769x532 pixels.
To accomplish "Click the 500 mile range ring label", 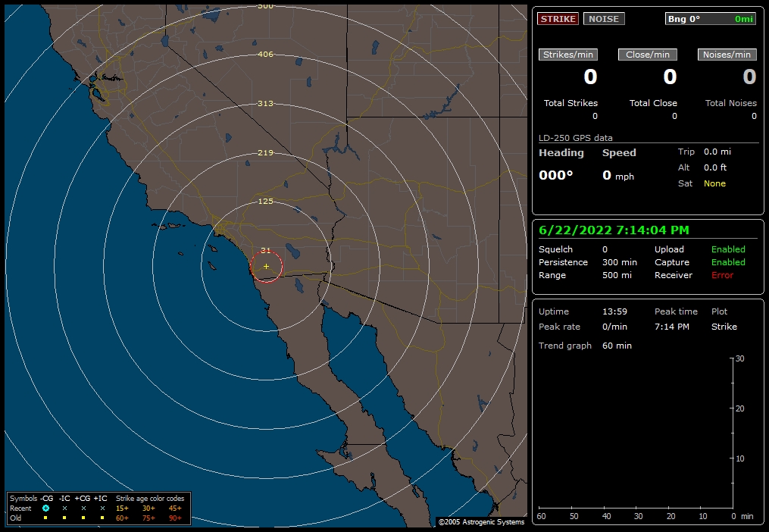I will 265,6.
